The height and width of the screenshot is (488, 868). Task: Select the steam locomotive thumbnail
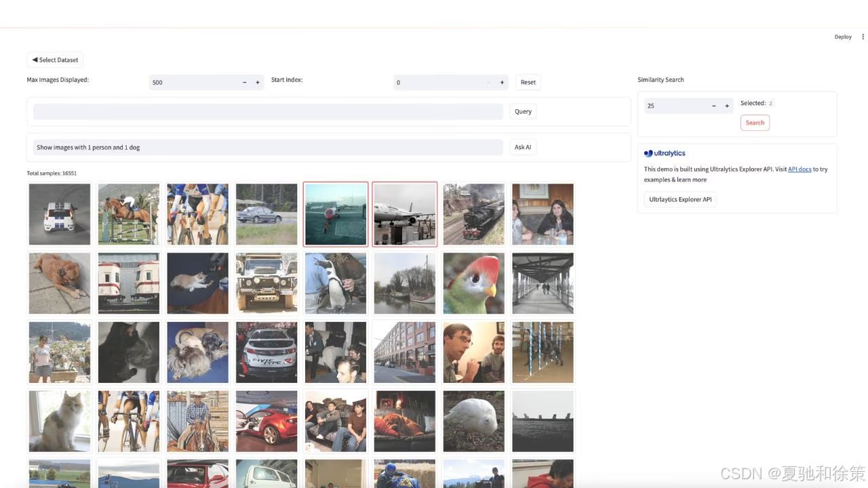pyautogui.click(x=474, y=214)
